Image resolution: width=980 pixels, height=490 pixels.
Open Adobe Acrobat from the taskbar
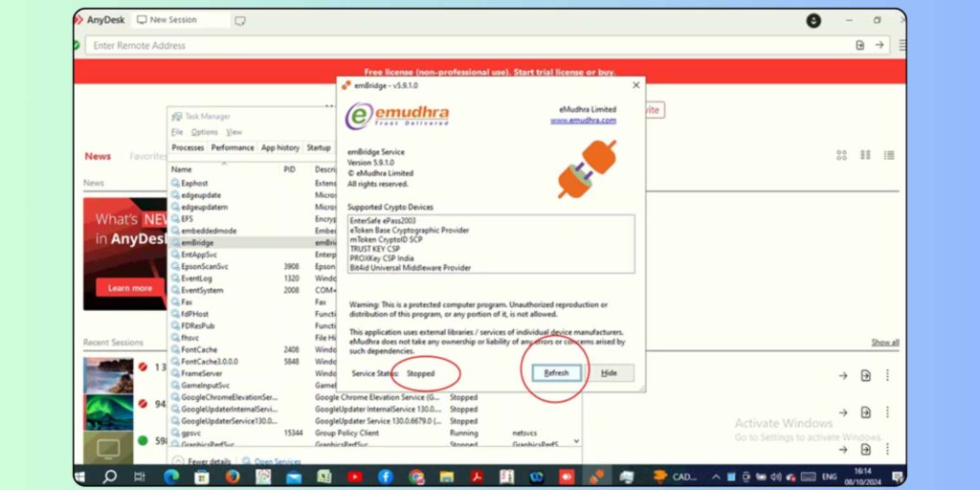(477, 477)
